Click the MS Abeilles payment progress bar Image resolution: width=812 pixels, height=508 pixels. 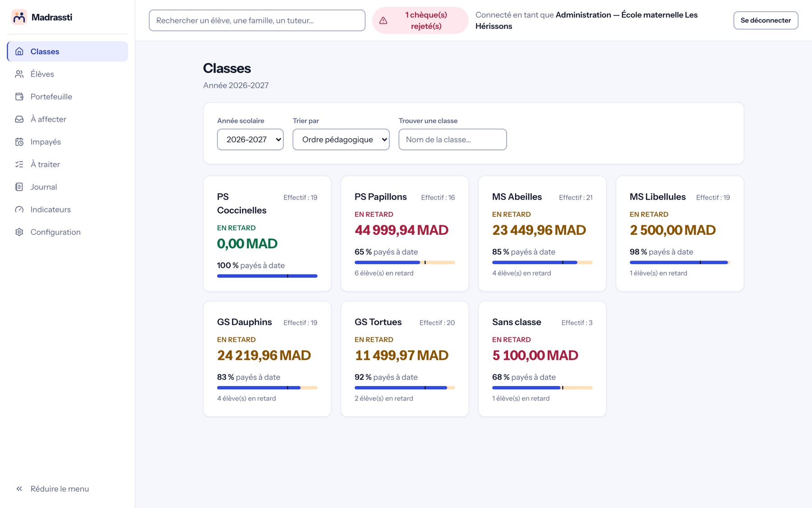tap(542, 262)
